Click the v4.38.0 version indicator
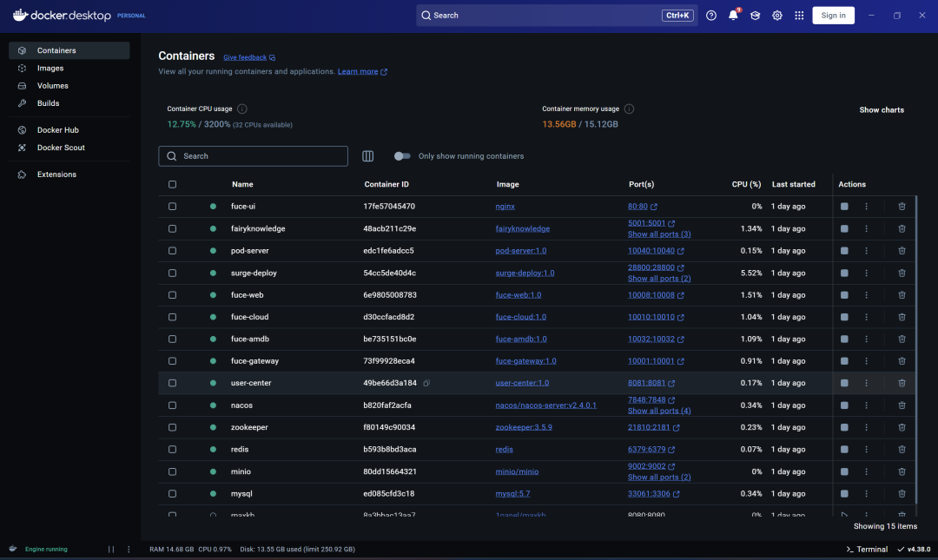This screenshot has height=560, width=938. point(914,550)
